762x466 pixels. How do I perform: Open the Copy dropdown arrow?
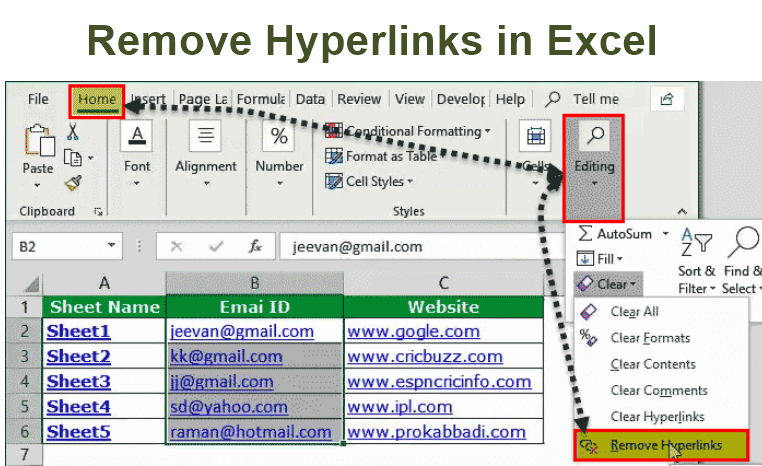[91, 158]
